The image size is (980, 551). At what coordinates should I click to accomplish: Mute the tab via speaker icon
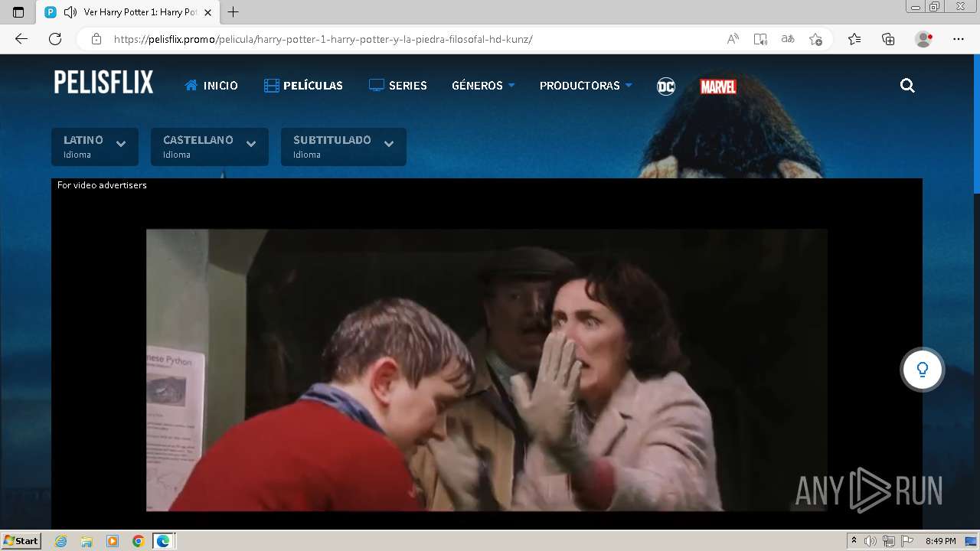pyautogui.click(x=70, y=12)
